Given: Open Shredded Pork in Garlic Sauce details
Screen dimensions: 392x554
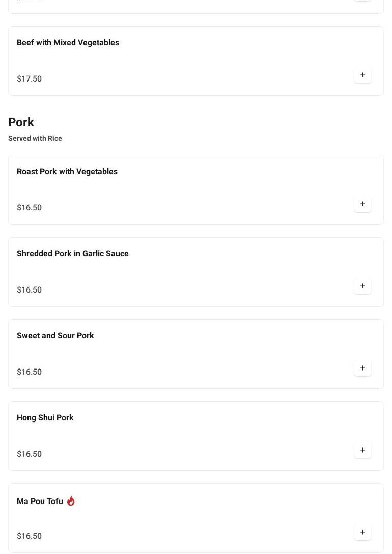Looking at the screenshot, I should click(73, 254).
